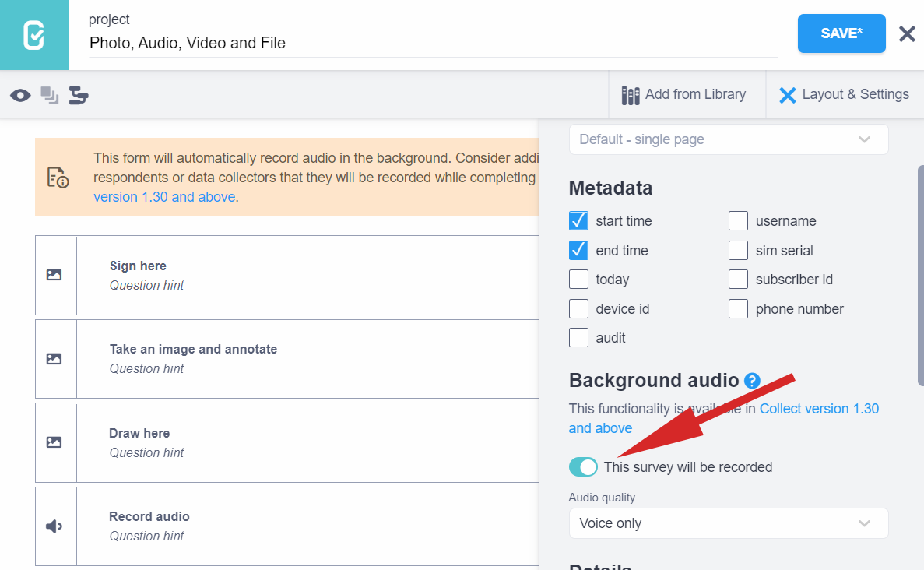Enable the username metadata checkbox
This screenshot has width=924, height=570.
[x=738, y=221]
